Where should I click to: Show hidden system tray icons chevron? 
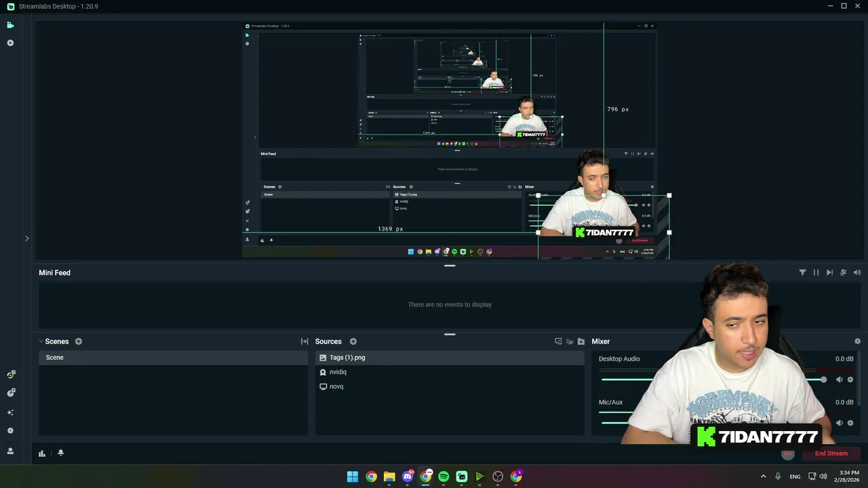(x=763, y=476)
